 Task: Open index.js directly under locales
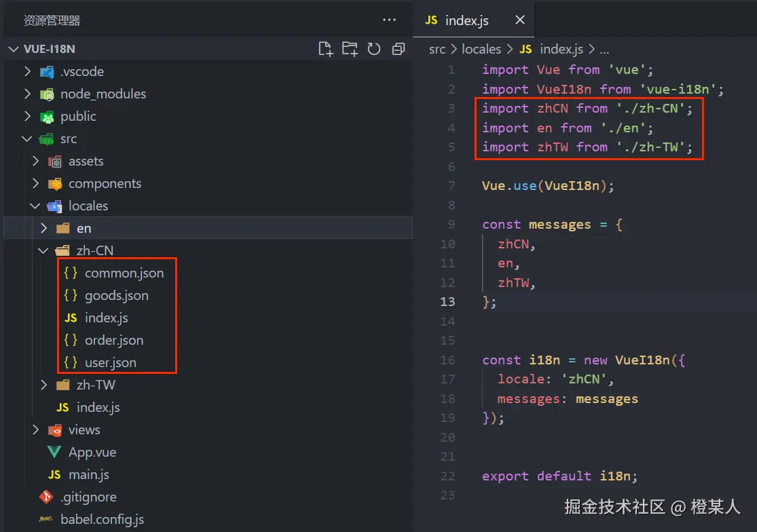coord(98,408)
